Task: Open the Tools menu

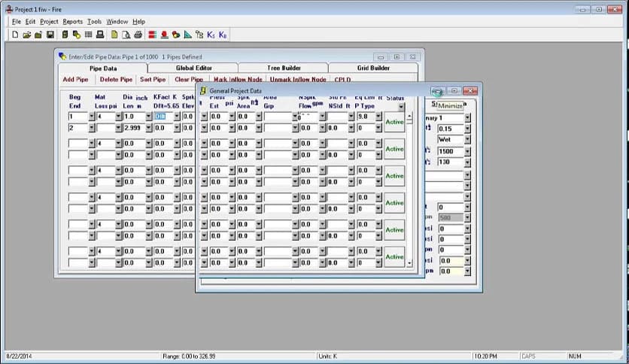Action: (94, 22)
